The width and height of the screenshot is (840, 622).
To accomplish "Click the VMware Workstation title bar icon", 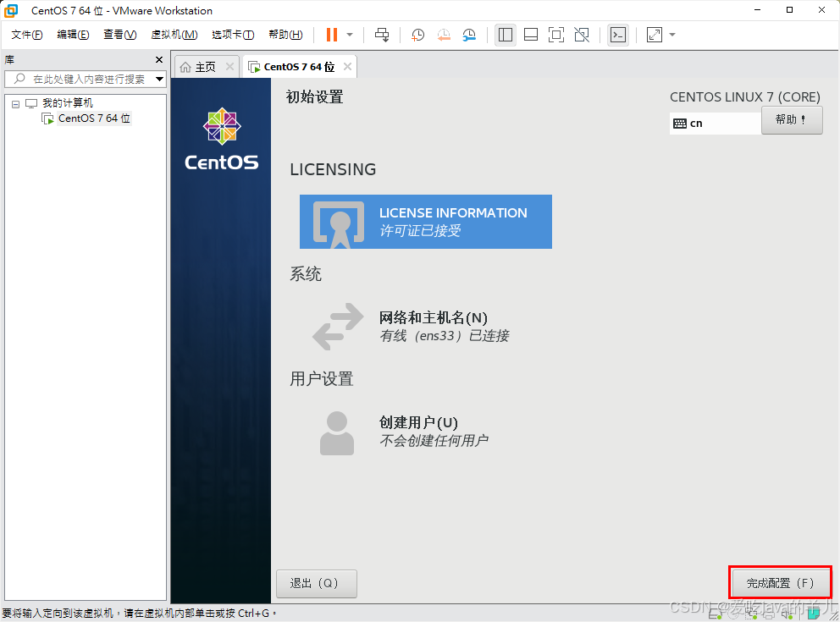I will (11, 11).
